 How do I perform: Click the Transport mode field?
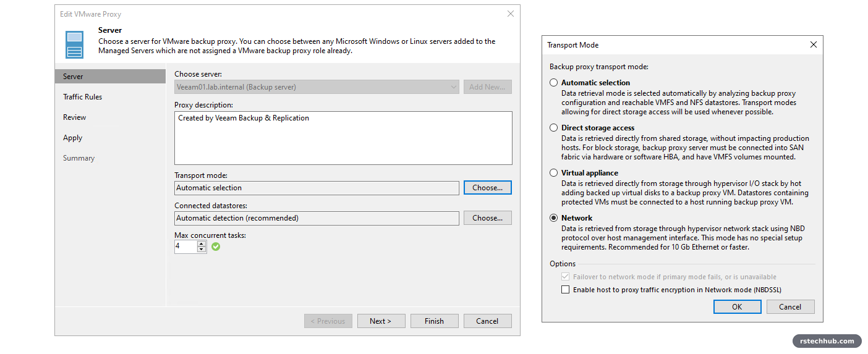(x=317, y=188)
